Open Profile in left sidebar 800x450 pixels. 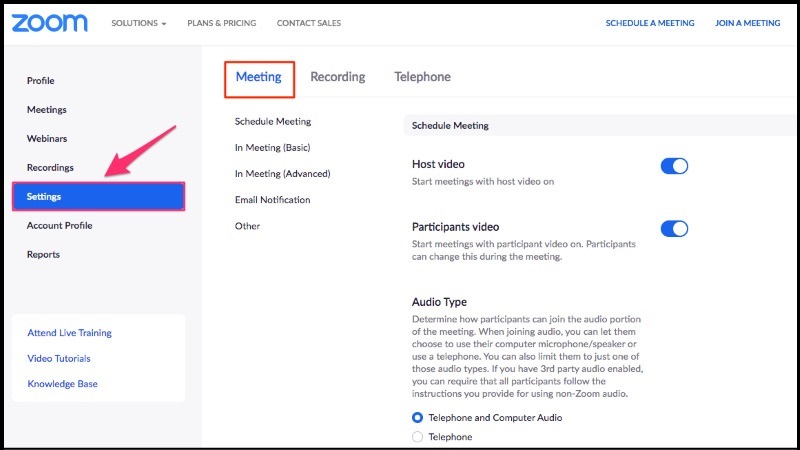coord(41,81)
